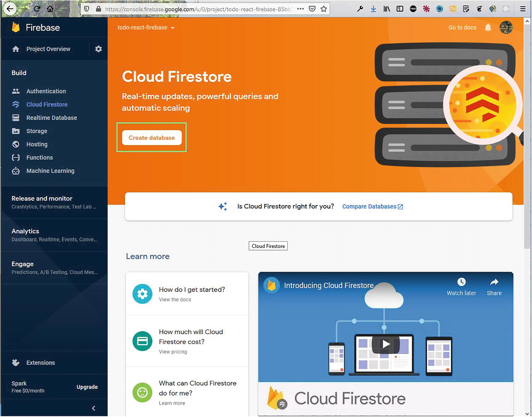Screen dimensions: 532x417
Task: Open the todo-react-firebase project dropdown
Action: point(146,27)
